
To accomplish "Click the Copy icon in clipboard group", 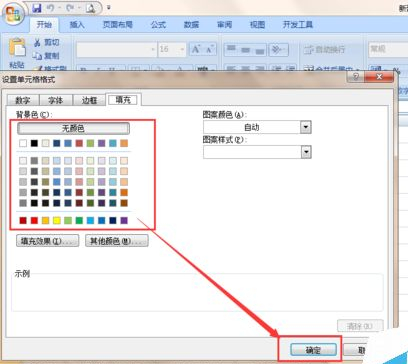I will tap(37, 56).
